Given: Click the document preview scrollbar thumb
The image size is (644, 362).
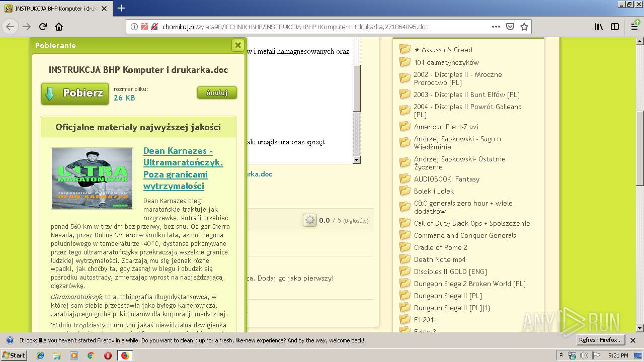Looking at the screenshot, I should 357,88.
